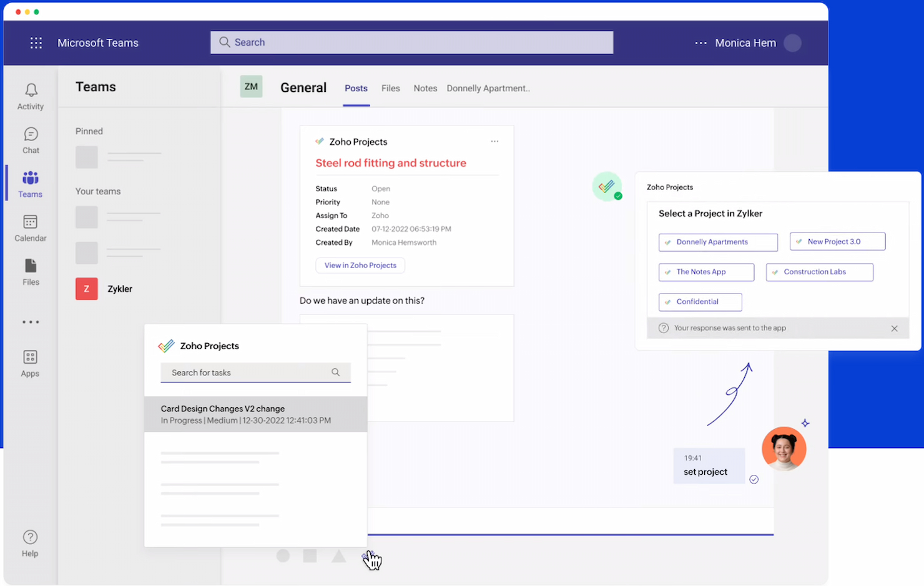Click the triangle icon below compose box
This screenshot has height=586, width=924.
tap(338, 555)
